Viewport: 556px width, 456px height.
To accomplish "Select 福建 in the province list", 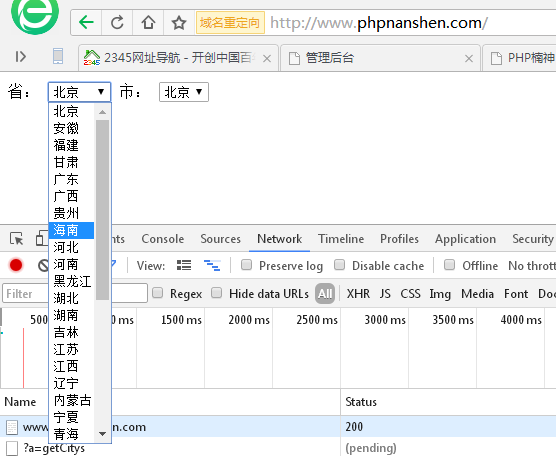I will (72, 145).
